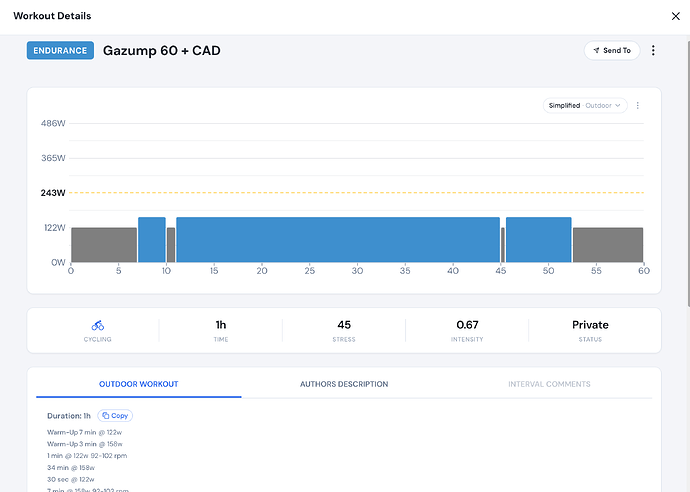Click the 0.67 intensity value
Viewport: 690px width, 492px height.
467,325
